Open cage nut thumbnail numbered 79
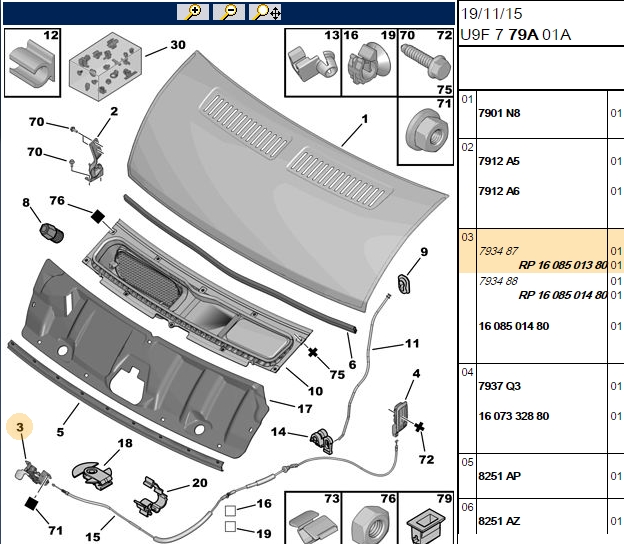 pyautogui.click(x=425, y=517)
